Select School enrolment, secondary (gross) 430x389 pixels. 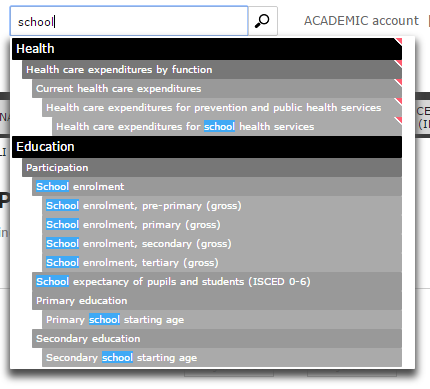[x=222, y=244]
